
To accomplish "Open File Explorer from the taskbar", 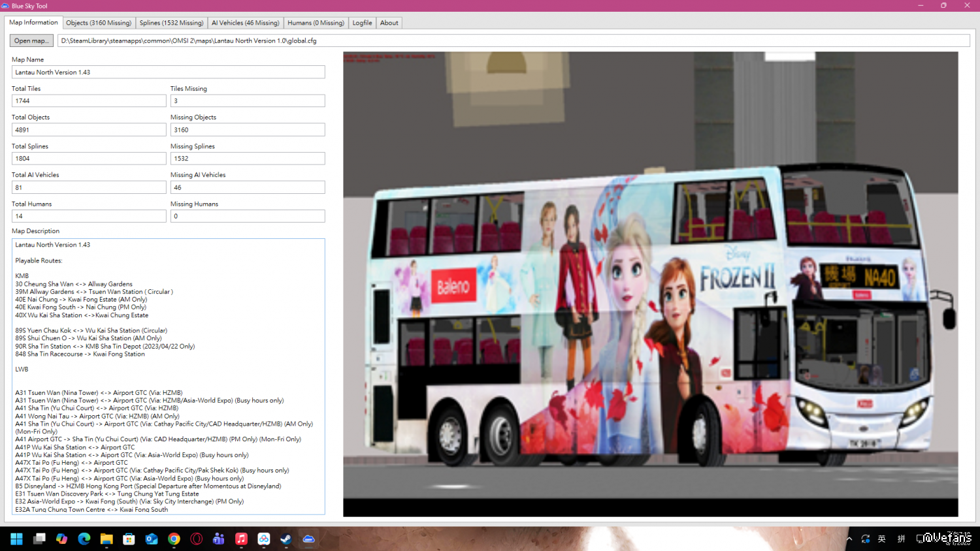I will [x=106, y=539].
